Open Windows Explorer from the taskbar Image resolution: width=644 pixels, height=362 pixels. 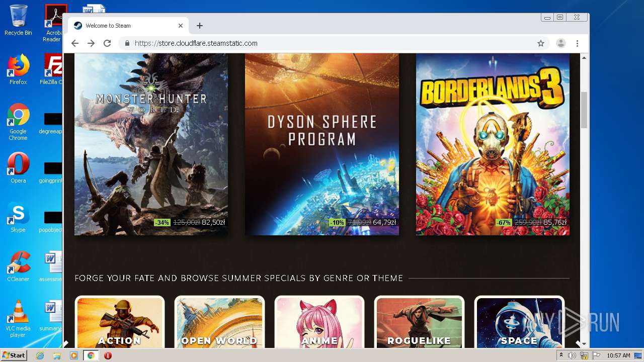pos(57,355)
